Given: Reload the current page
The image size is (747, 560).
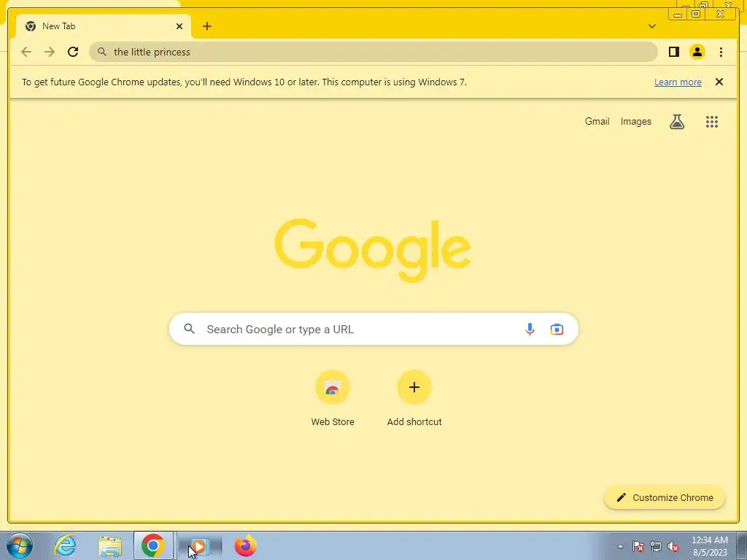Looking at the screenshot, I should pyautogui.click(x=73, y=52).
